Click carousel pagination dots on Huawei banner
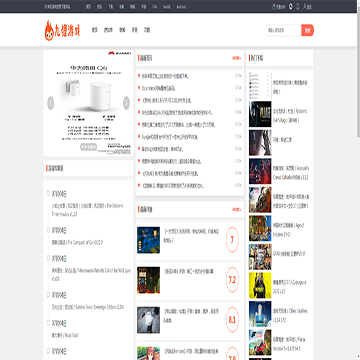The image size is (360, 360). tap(89, 147)
